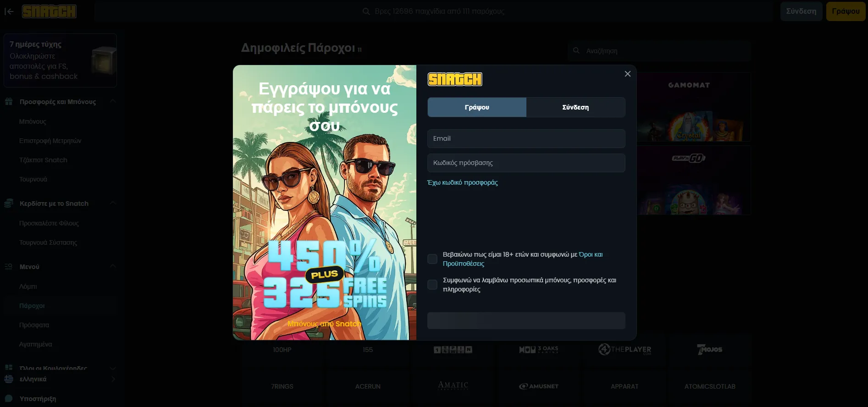Image resolution: width=868 pixels, height=407 pixels.
Task: Open the 3 Oaks provider logo
Action: (539, 350)
